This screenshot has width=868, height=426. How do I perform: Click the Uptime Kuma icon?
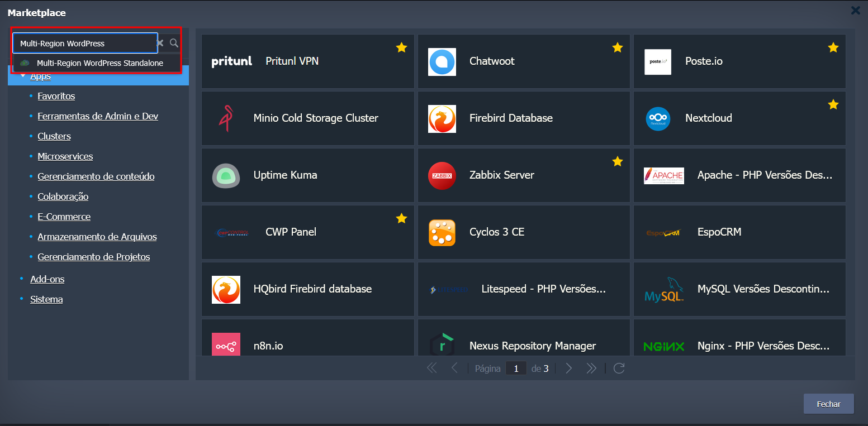pyautogui.click(x=226, y=175)
